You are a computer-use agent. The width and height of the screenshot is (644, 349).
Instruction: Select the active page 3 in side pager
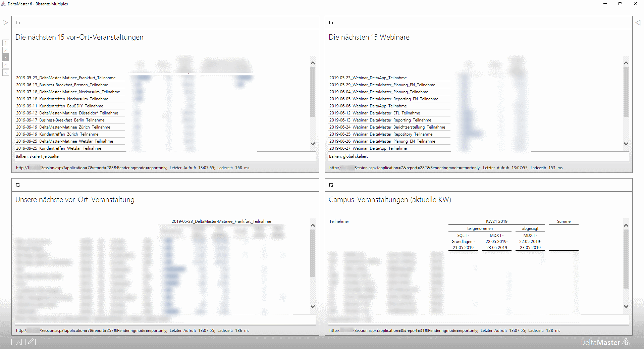tap(6, 58)
